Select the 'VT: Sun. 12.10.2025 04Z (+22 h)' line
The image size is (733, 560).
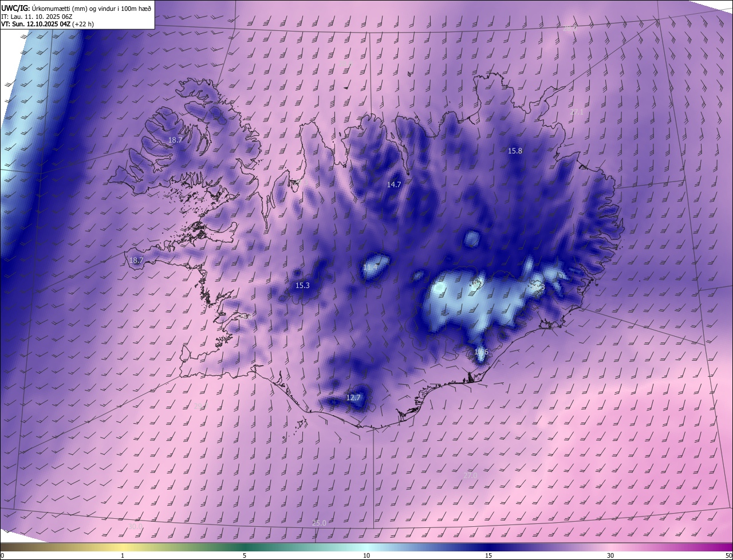[x=48, y=24]
